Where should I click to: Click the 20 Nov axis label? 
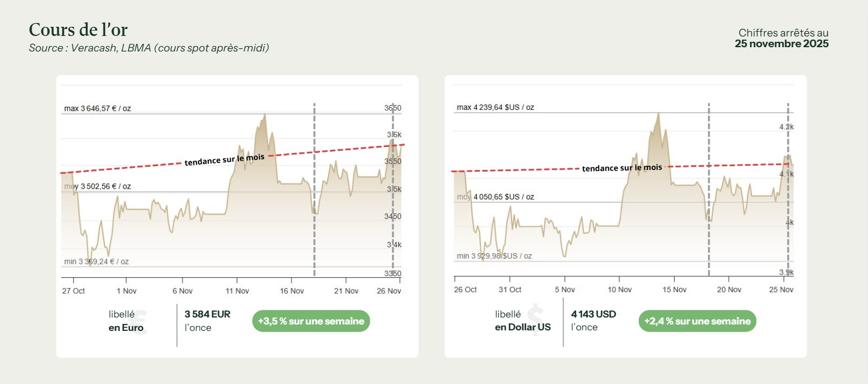729,290
